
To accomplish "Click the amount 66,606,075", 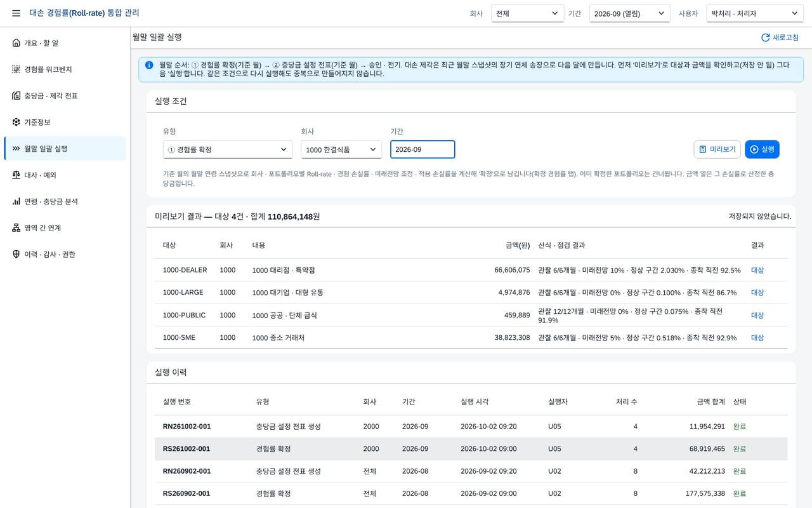I will tap(512, 270).
